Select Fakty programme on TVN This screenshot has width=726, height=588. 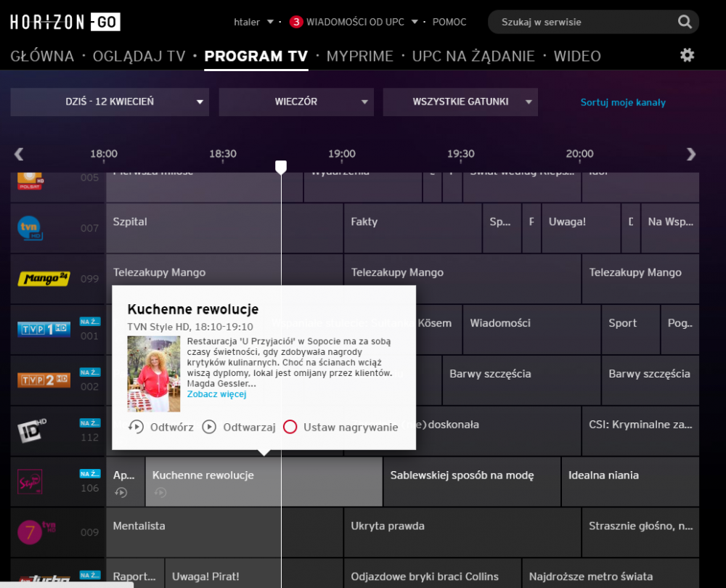(x=412, y=228)
